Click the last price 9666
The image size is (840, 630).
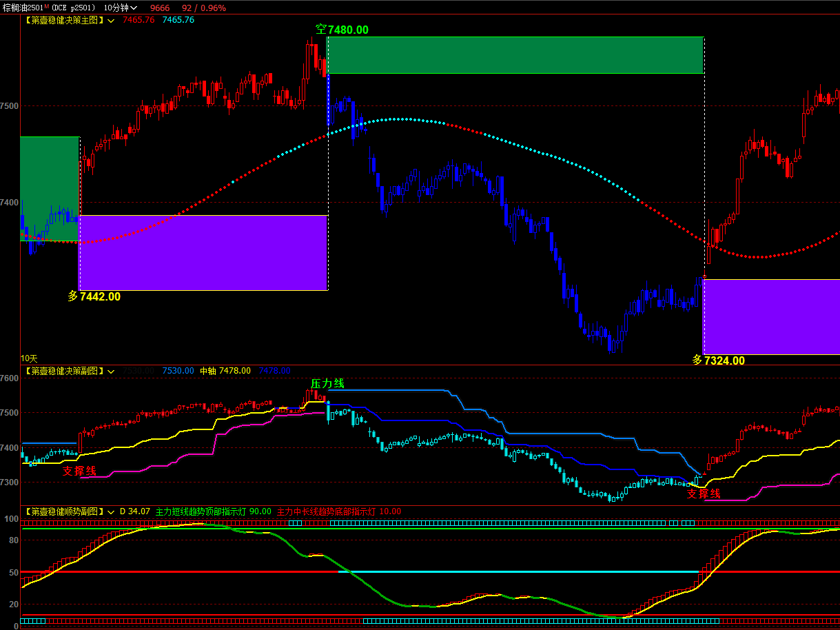(x=160, y=8)
